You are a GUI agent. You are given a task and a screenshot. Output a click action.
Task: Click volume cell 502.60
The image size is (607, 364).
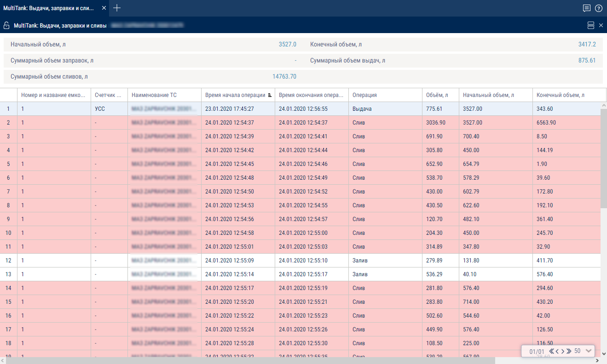tap(440, 316)
